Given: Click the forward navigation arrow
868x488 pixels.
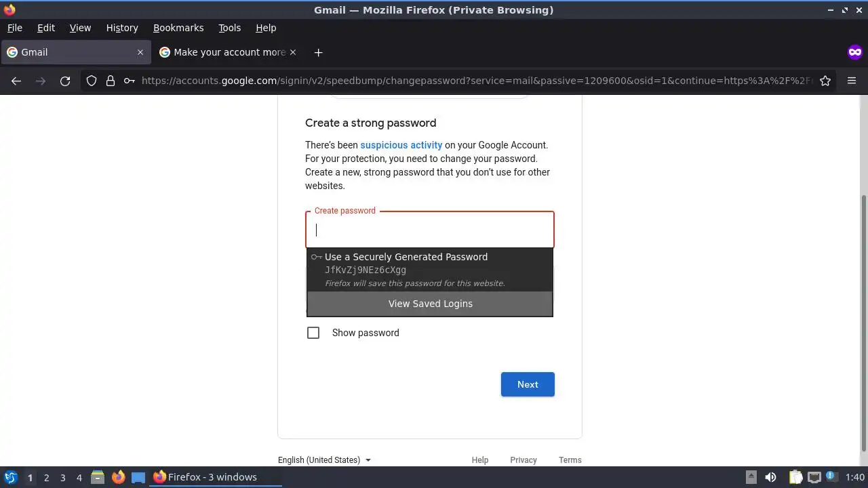Looking at the screenshot, I should [41, 81].
